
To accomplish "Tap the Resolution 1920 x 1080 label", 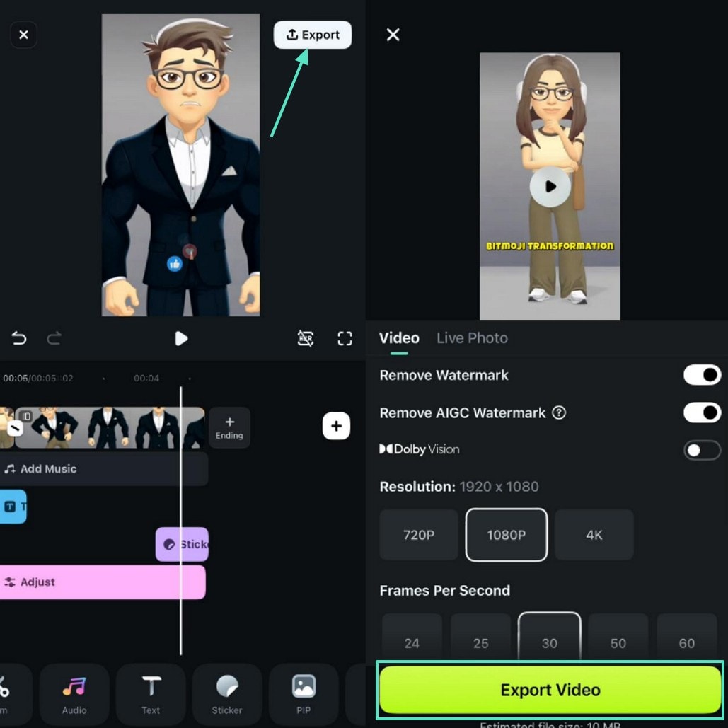I will coord(459,487).
